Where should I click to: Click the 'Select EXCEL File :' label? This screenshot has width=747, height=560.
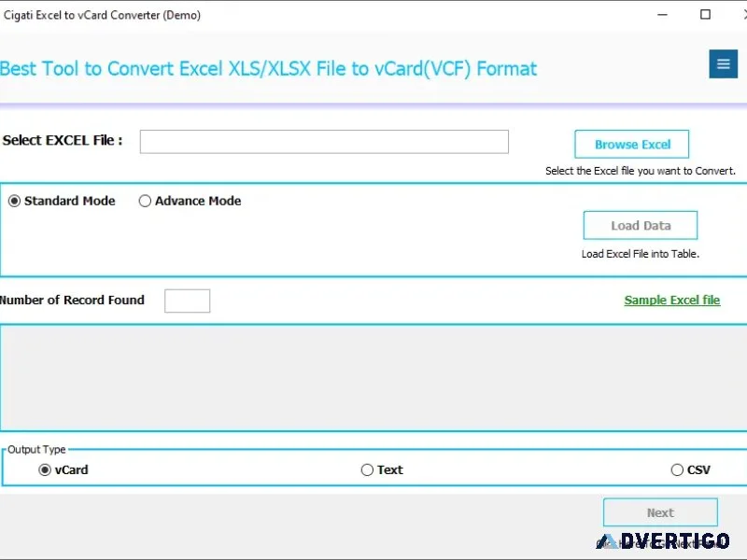pyautogui.click(x=62, y=141)
